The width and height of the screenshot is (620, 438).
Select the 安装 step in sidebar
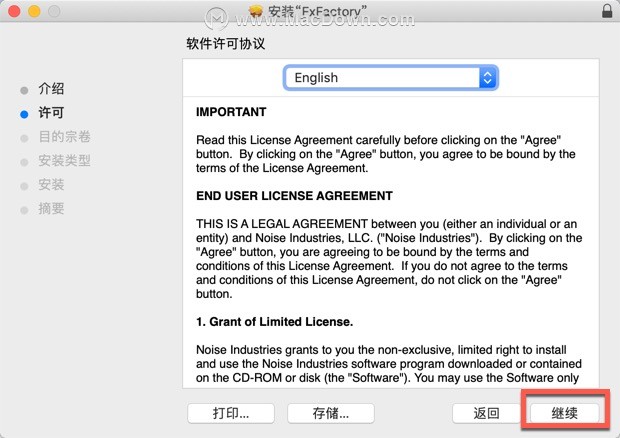(51, 185)
